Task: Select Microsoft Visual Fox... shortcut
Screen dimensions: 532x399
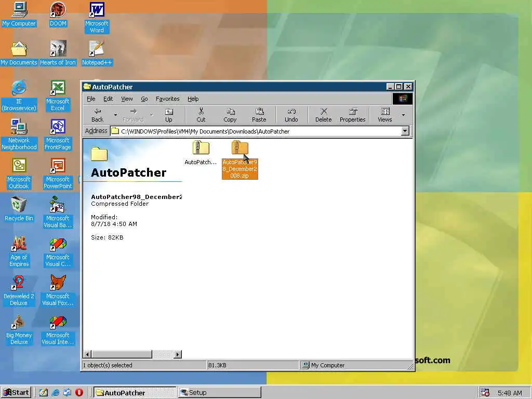Action: tap(58, 290)
